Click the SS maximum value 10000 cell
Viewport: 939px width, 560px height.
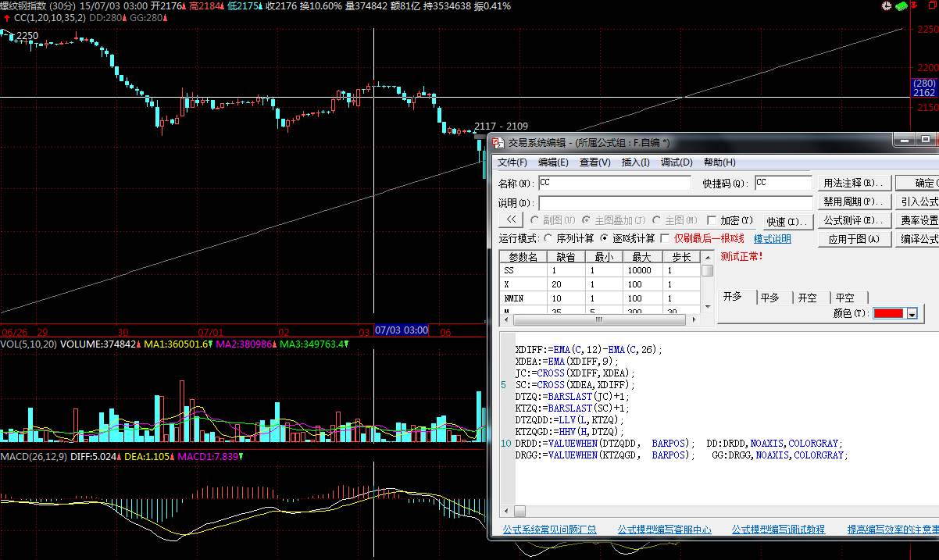643,270
